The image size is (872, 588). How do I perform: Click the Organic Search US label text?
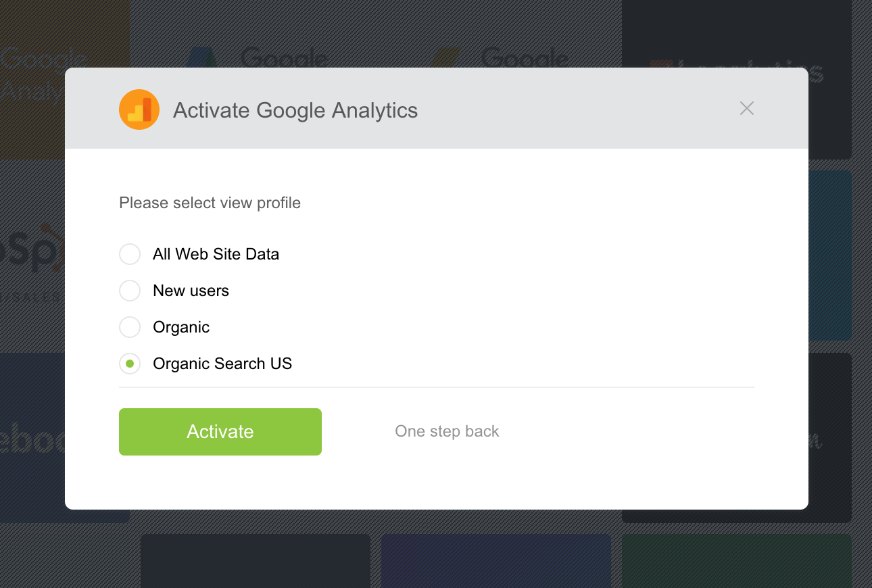222,364
